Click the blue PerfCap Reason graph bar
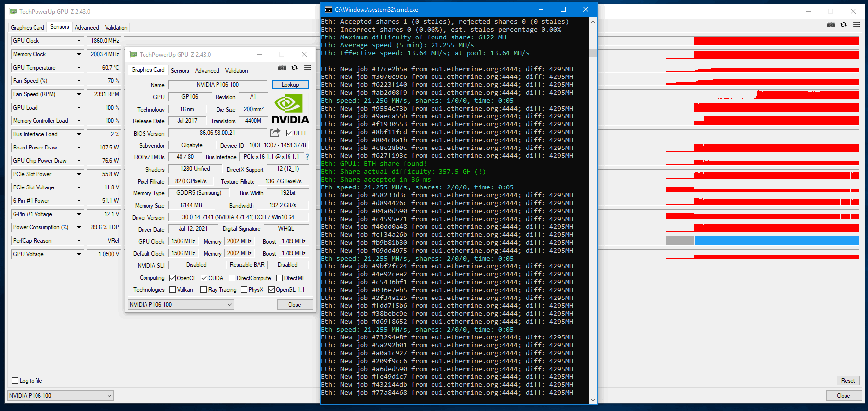Viewport: 868px width, 411px height. pyautogui.click(x=776, y=241)
